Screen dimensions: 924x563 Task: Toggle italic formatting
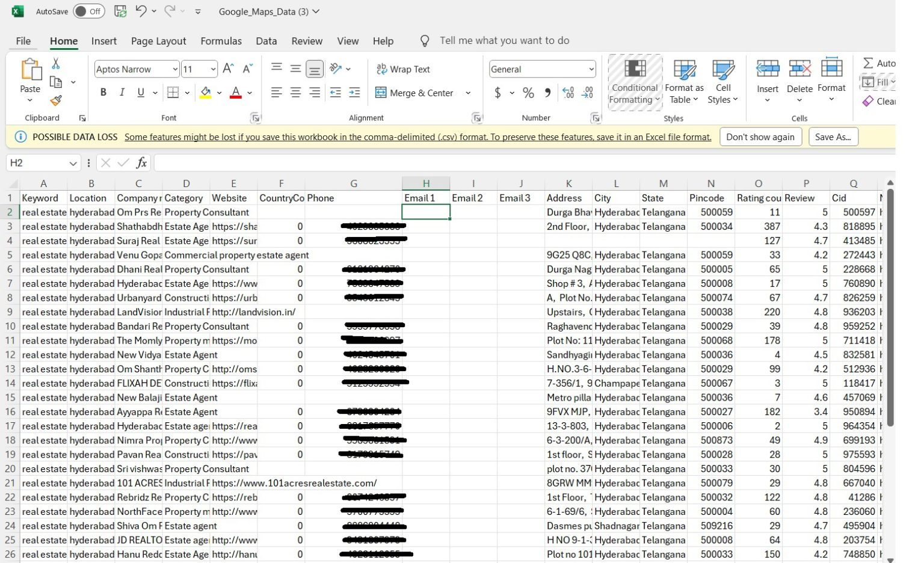[x=122, y=92]
